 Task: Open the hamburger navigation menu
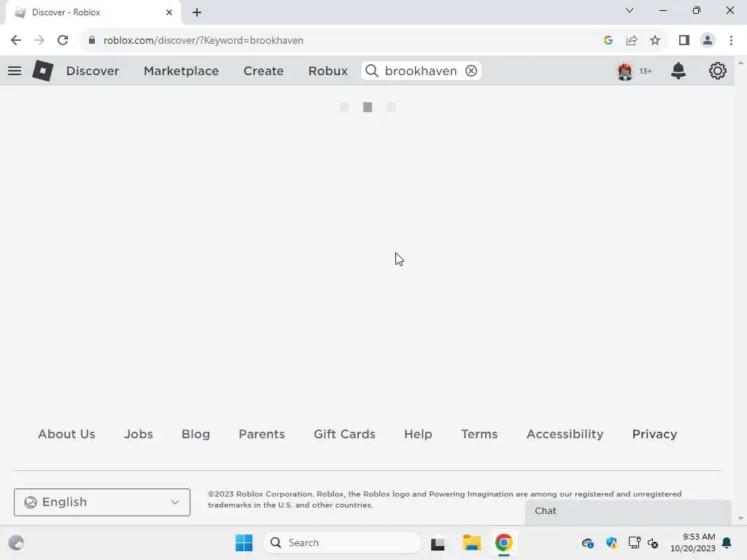pos(15,71)
